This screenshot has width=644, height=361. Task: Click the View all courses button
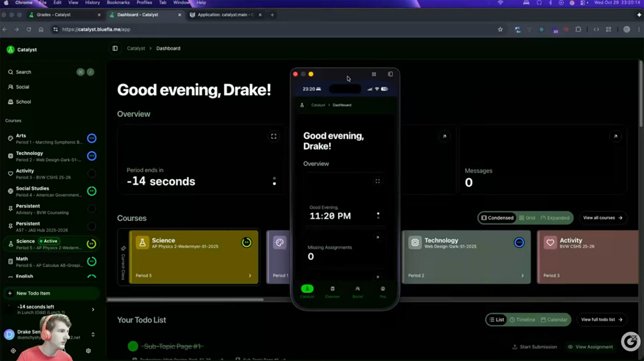click(602, 218)
